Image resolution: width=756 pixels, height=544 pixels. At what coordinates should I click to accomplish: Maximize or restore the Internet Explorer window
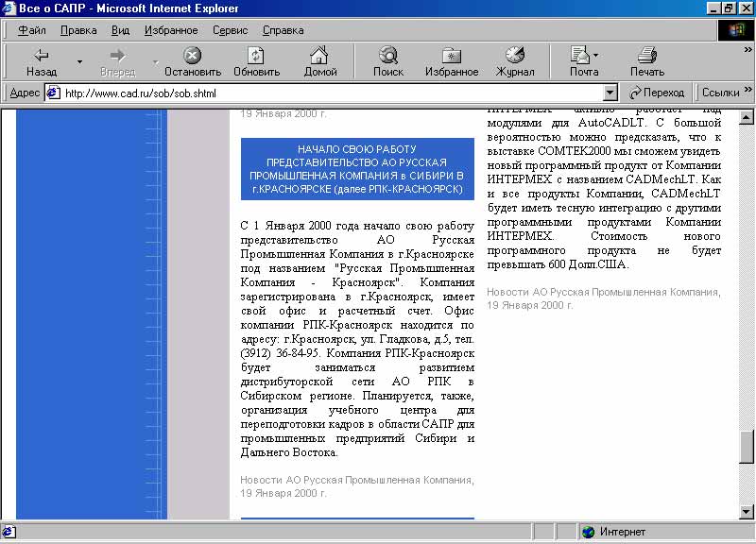[729, 8]
